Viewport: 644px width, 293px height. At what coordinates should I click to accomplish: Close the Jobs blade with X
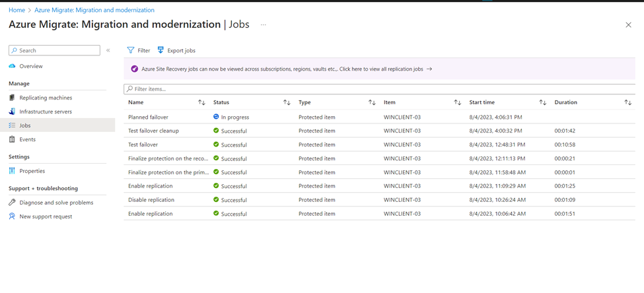[628, 25]
